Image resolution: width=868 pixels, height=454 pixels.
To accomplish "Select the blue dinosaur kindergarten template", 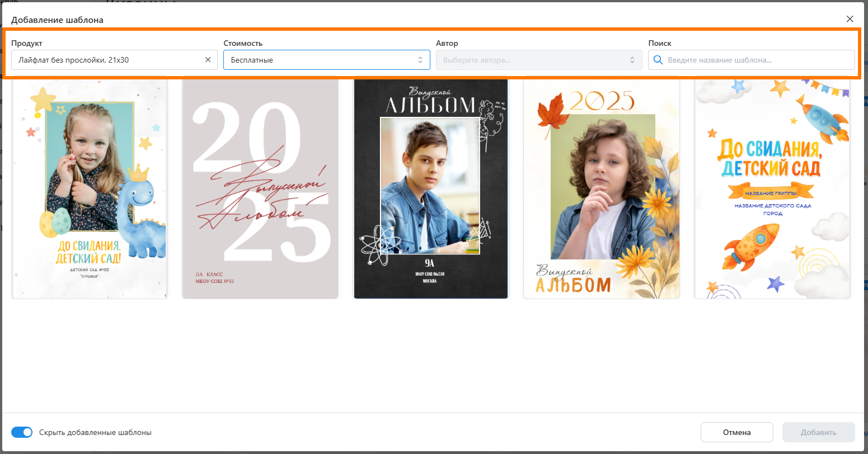I will [x=90, y=188].
